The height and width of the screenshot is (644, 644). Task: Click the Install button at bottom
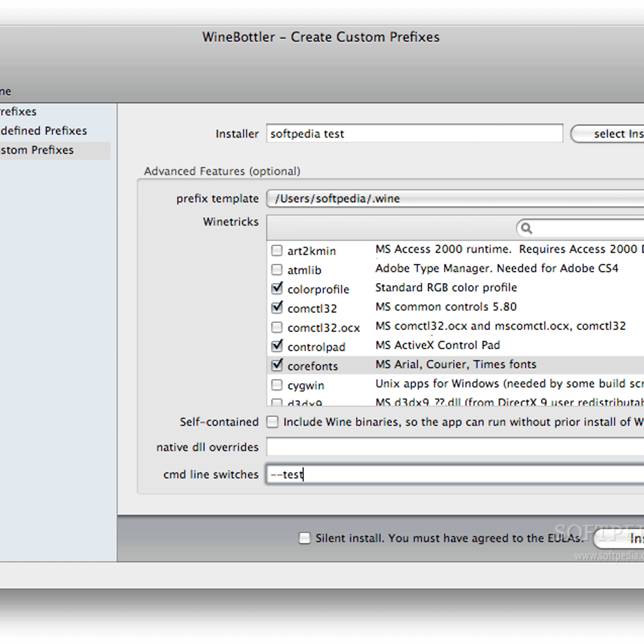point(619,538)
